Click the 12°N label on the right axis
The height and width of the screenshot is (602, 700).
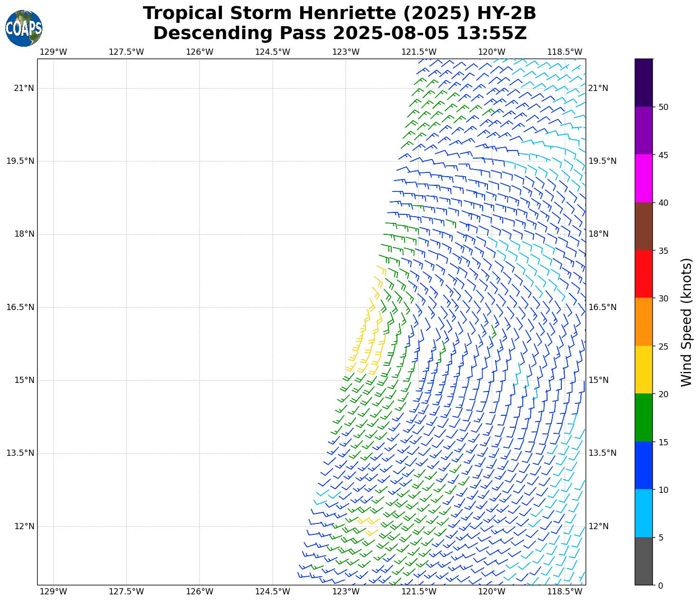[599, 526]
